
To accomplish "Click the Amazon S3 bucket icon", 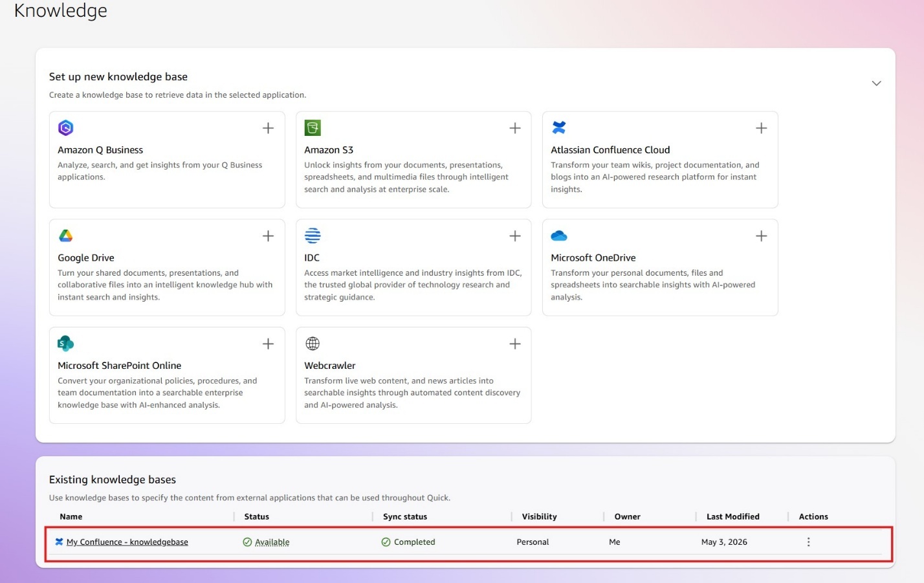I will click(x=313, y=127).
